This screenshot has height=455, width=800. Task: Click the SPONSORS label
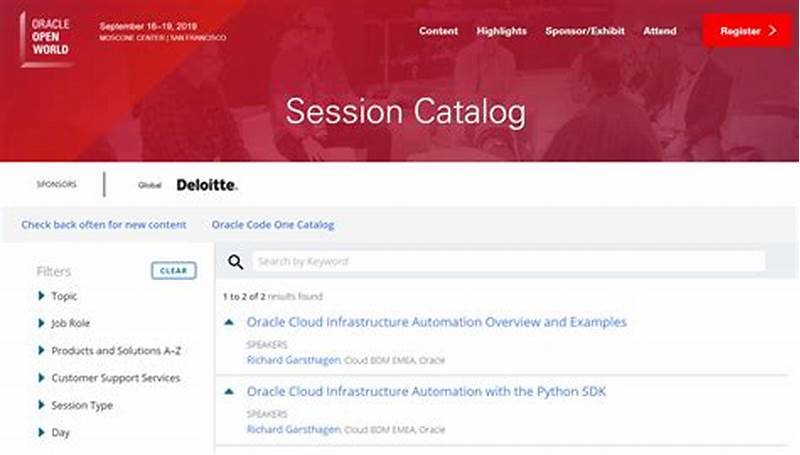pos(57,184)
